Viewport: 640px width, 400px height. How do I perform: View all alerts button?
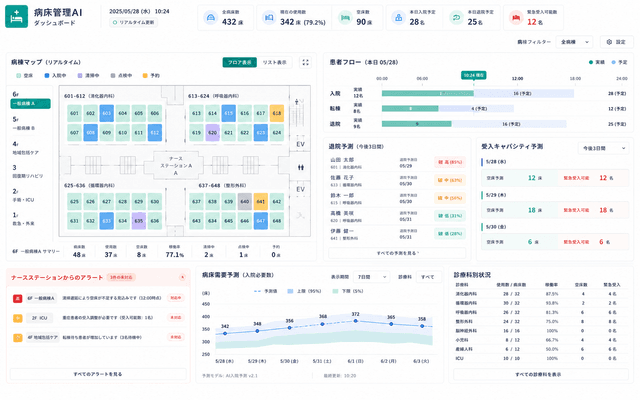(98, 374)
